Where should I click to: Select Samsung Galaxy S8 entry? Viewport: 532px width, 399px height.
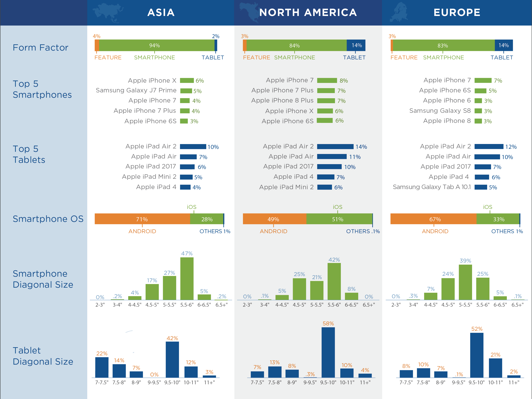(440, 111)
